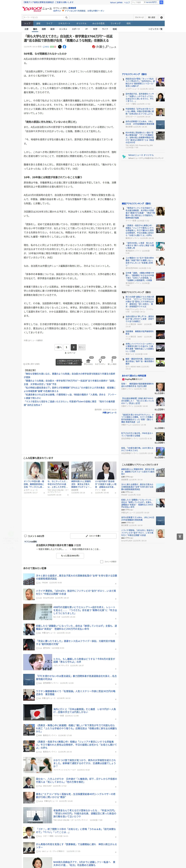Viewport: 186px width, 868px height.
Task: Go to previous page with 前へ button
Action: [58, 347]
